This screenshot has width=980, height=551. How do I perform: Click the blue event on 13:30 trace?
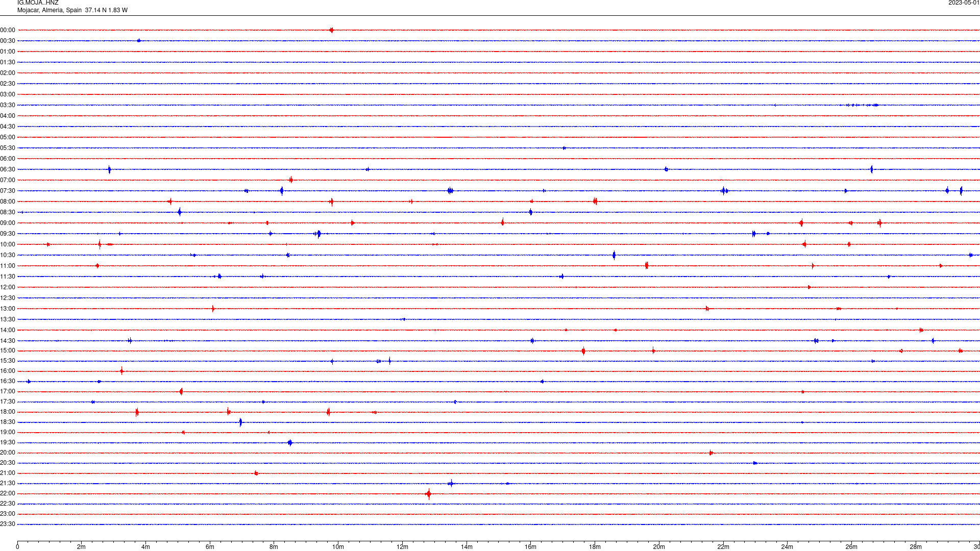404,319
